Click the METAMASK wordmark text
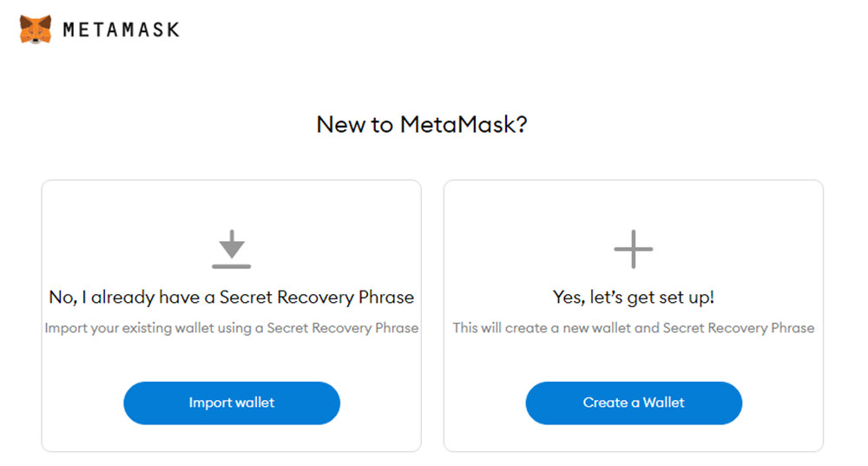The image size is (868, 466). pos(122,30)
